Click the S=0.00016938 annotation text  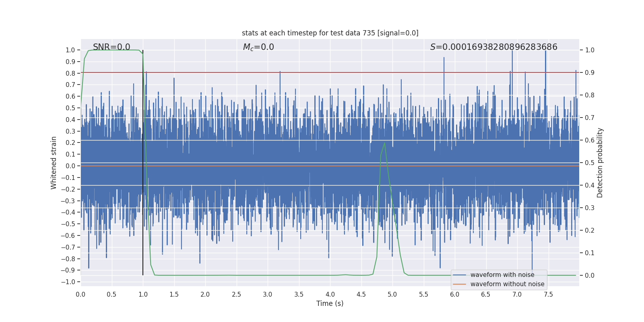click(x=493, y=47)
